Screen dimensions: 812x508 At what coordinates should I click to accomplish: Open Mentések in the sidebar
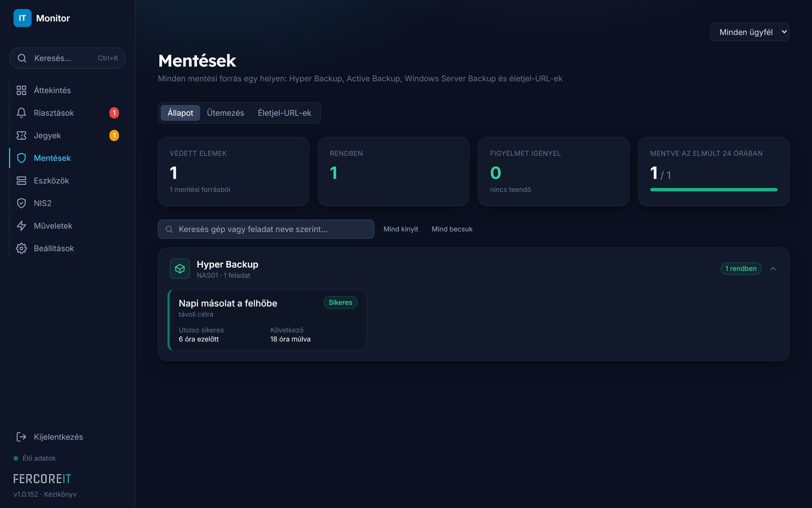point(67,158)
